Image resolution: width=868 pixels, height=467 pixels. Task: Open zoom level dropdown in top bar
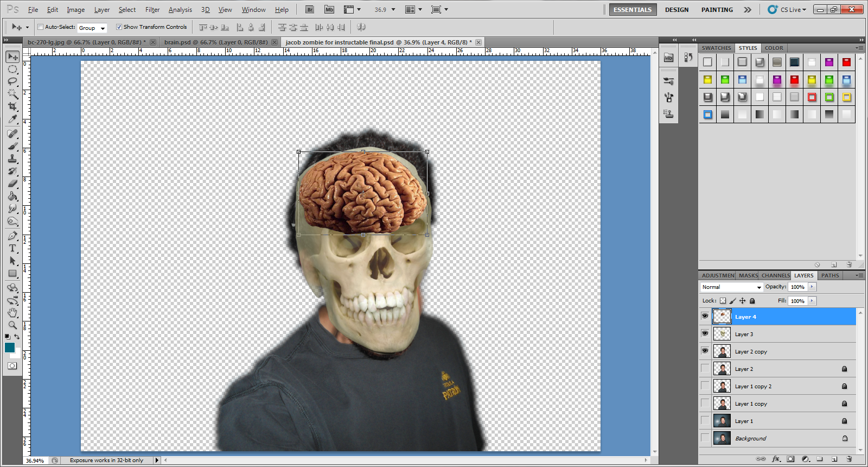(x=393, y=9)
